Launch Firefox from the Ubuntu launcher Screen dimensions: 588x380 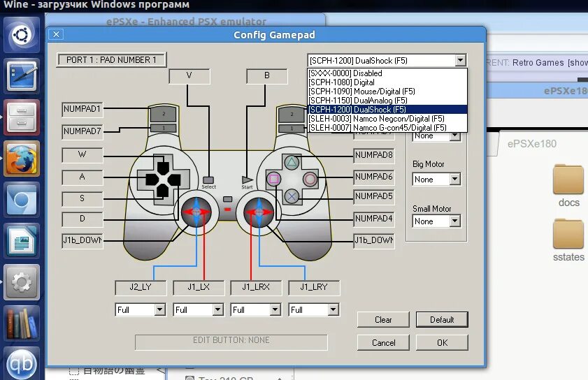click(x=22, y=159)
